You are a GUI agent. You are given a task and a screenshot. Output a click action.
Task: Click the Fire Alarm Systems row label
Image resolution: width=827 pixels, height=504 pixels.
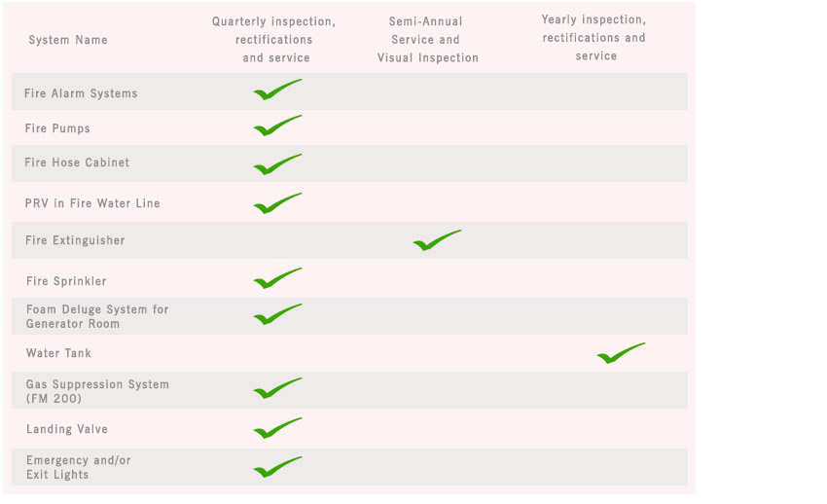click(x=81, y=93)
